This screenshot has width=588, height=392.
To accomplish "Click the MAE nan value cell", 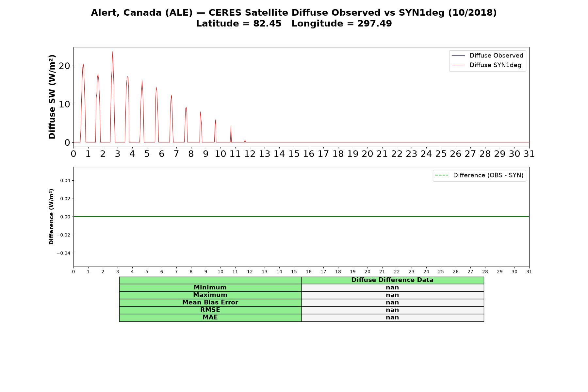I will click(393, 318).
